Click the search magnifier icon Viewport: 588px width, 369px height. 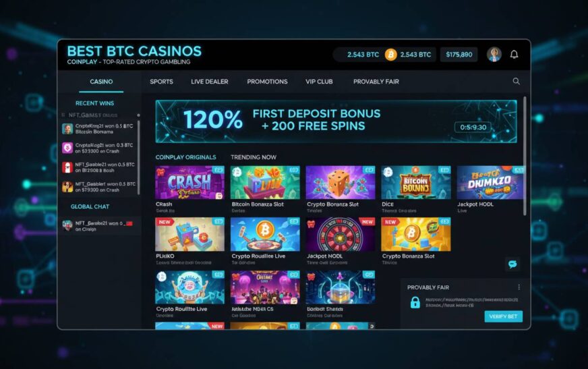516,82
